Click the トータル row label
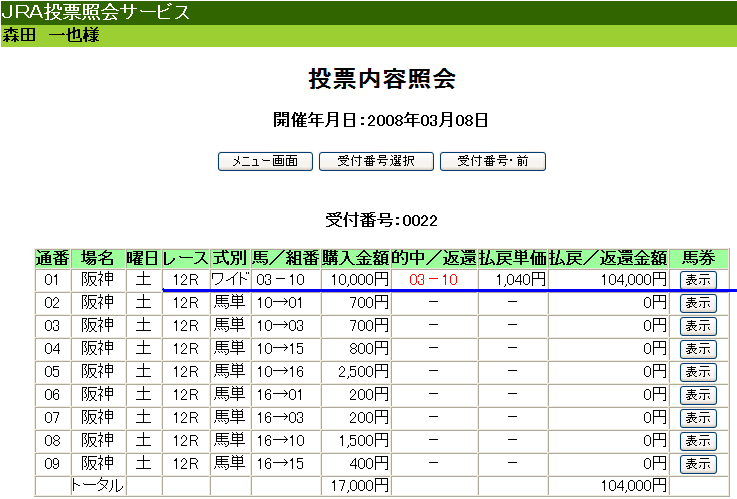The width and height of the screenshot is (737, 499). click(97, 485)
